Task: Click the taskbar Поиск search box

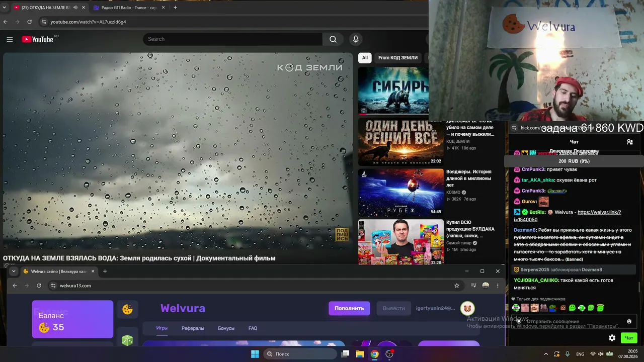Action: coord(300,354)
